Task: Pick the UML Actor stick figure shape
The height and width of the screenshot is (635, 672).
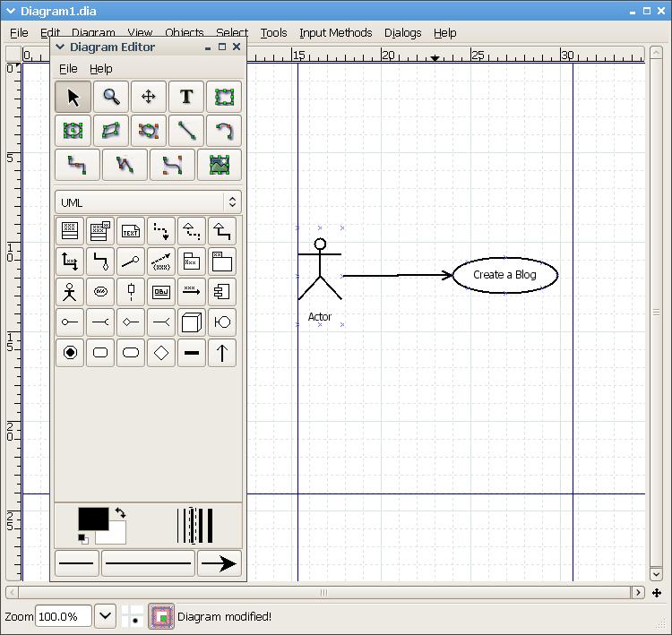Action: tap(70, 292)
